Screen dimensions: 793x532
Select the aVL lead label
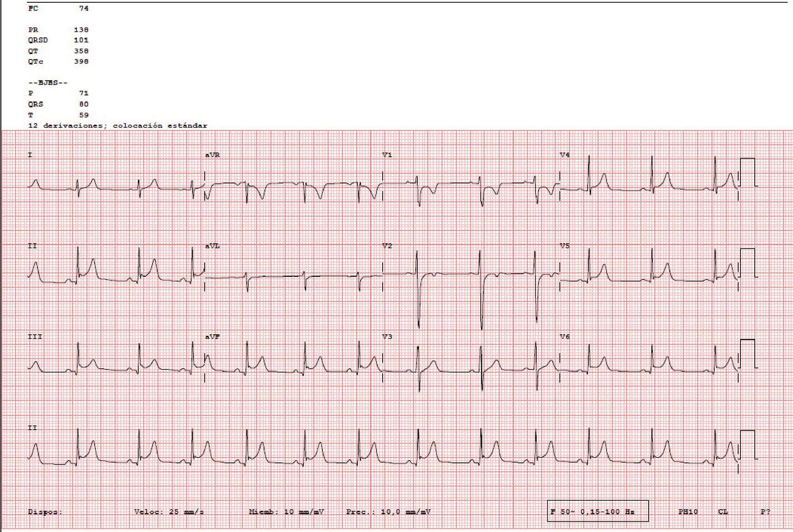click(x=213, y=246)
